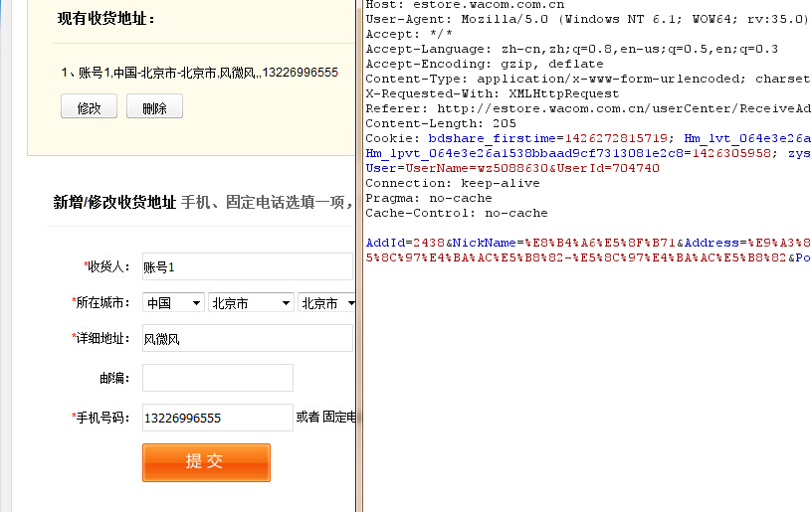Click the 现有收货地址 heading
Screen dimensions: 812x512
pos(106,19)
